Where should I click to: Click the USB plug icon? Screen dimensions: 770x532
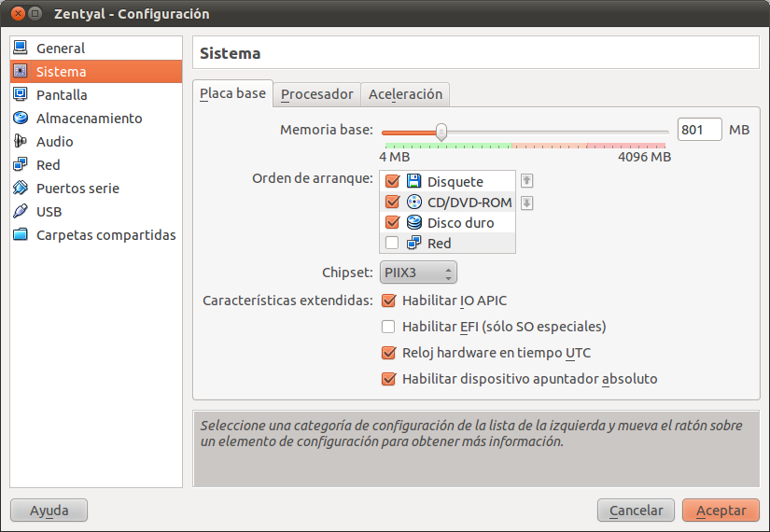click(21, 211)
